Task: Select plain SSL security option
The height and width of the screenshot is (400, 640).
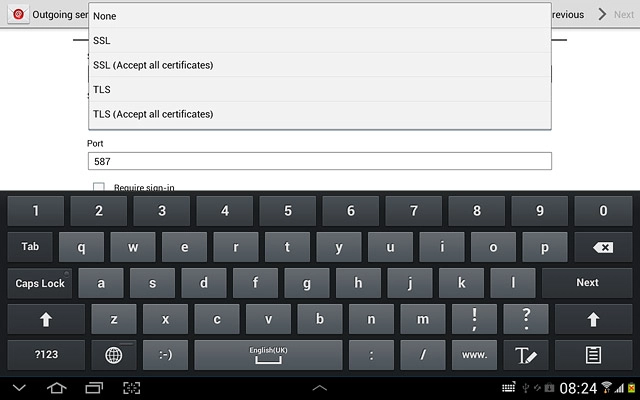Action: [x=320, y=40]
